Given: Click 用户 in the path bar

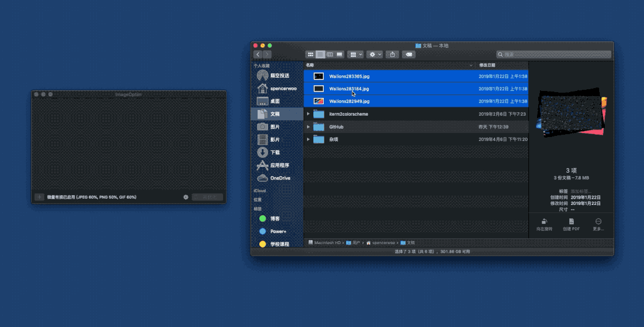Looking at the screenshot, I should pyautogui.click(x=353, y=243).
